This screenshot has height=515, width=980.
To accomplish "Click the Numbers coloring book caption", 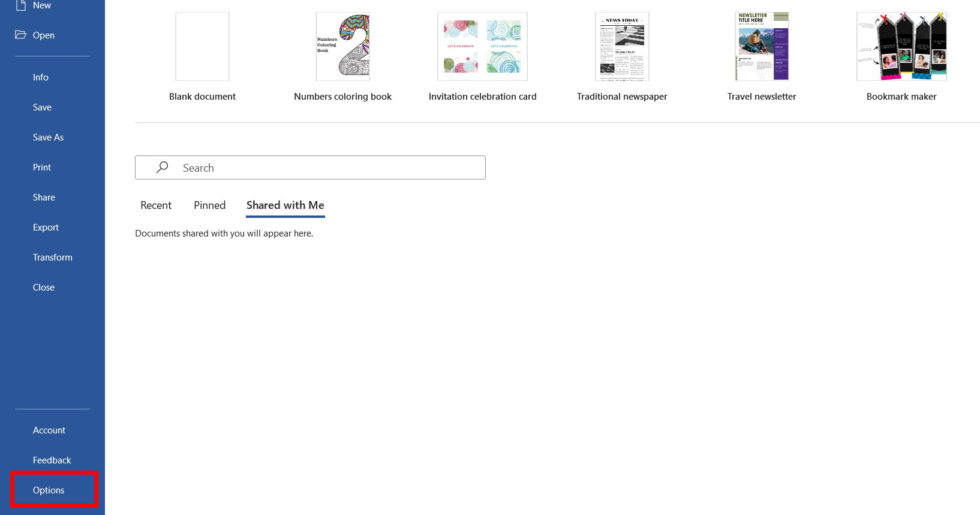I will click(x=342, y=97).
